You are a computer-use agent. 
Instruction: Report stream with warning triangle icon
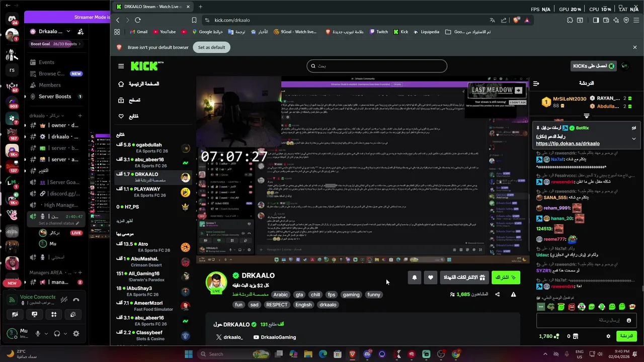coord(513,294)
